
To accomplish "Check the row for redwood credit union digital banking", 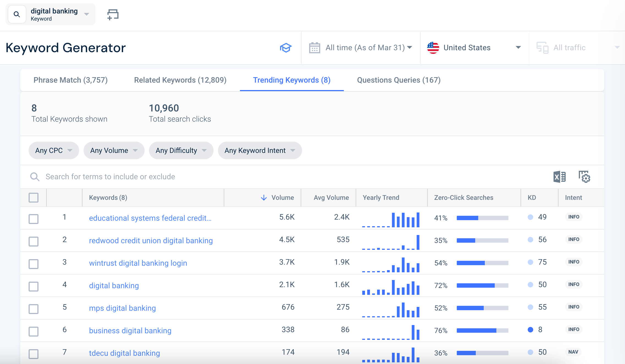I will pos(33,242).
